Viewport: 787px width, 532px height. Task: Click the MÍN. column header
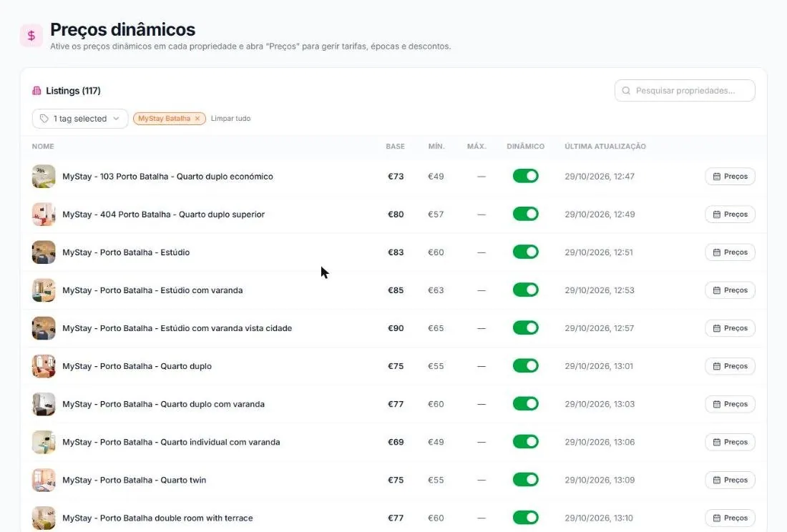436,147
